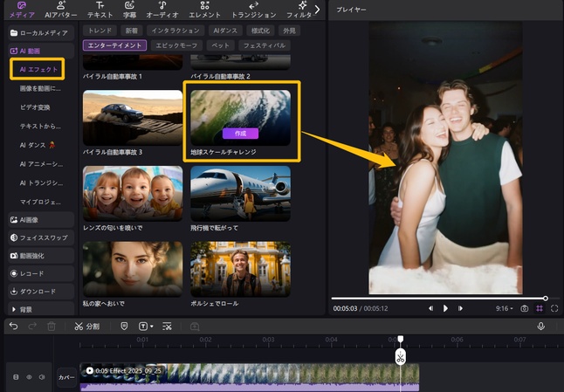The width and height of the screenshot is (564, 392).
Task: Mute the video track audio
Action: [x=40, y=377]
